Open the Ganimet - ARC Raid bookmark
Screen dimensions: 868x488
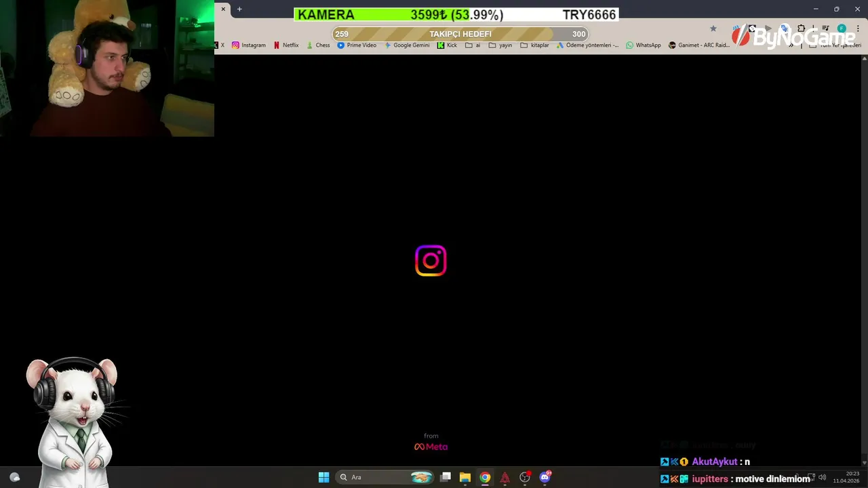click(699, 45)
